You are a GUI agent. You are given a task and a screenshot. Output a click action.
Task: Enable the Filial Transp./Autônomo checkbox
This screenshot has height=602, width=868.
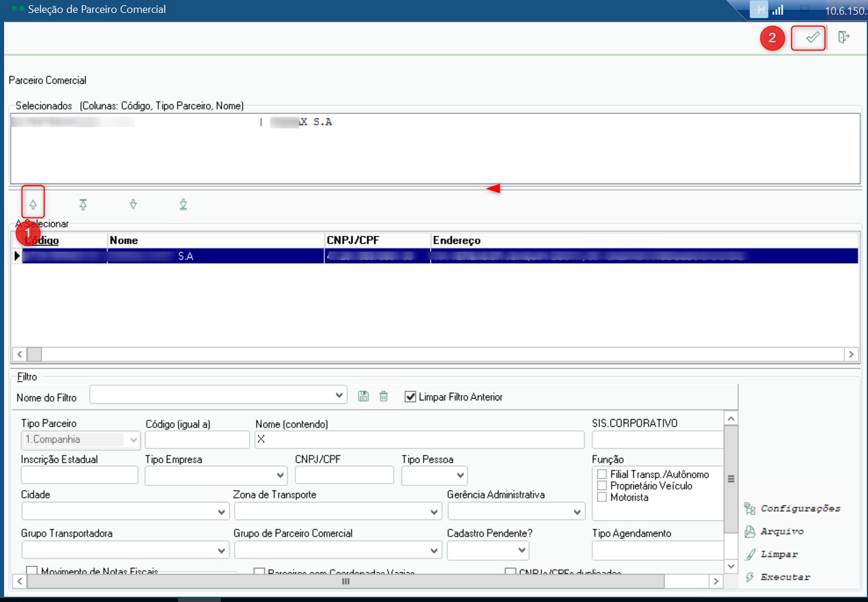point(602,474)
